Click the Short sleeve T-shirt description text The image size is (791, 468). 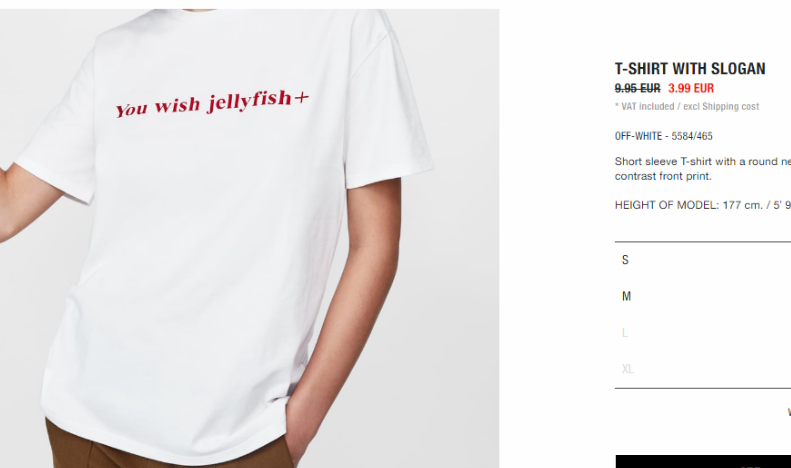coord(703,168)
